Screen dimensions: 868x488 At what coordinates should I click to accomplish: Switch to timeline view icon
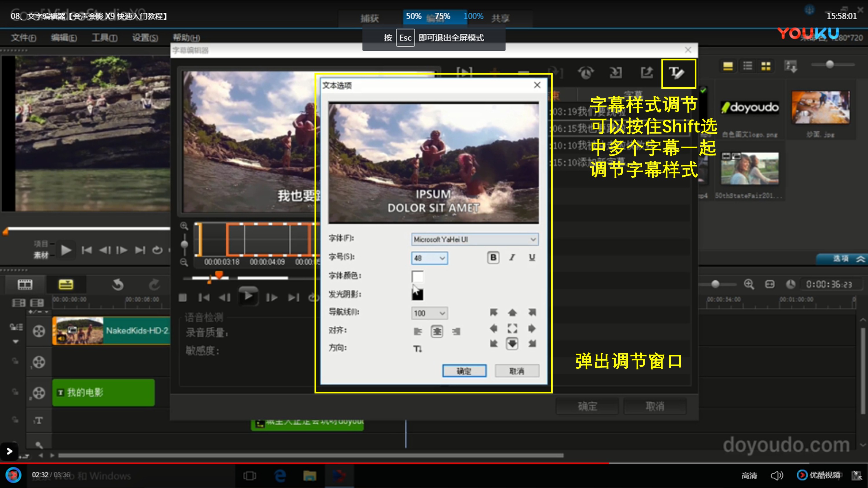(x=66, y=284)
